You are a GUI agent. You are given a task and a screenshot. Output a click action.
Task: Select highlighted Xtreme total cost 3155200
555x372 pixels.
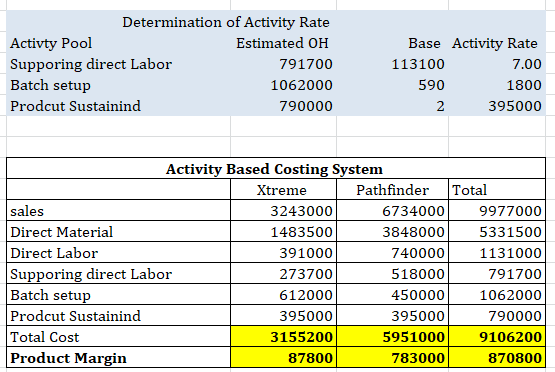click(302, 337)
